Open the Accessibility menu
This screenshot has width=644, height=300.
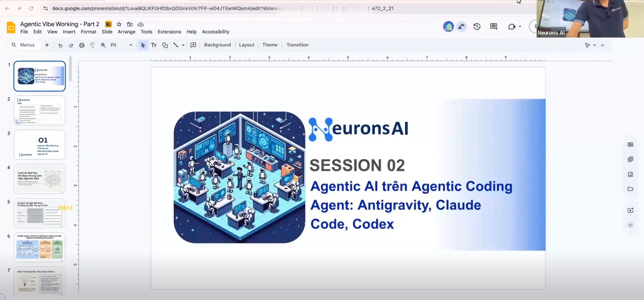[x=216, y=32]
